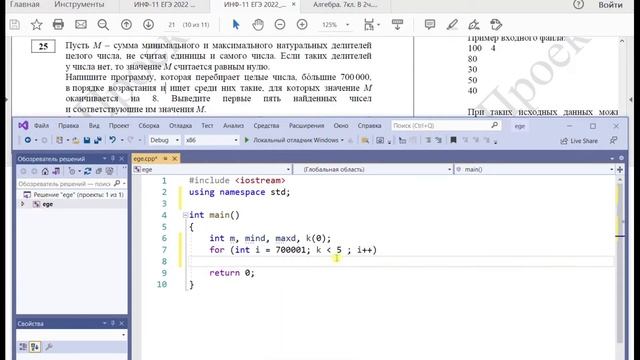
Task: Click the bookmark star icon in PDF toolbar
Action: [37, 25]
